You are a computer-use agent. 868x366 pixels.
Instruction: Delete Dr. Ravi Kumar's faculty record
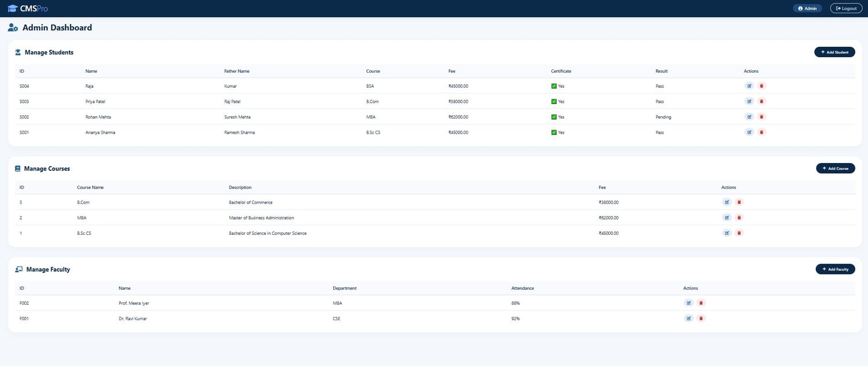[701, 318]
